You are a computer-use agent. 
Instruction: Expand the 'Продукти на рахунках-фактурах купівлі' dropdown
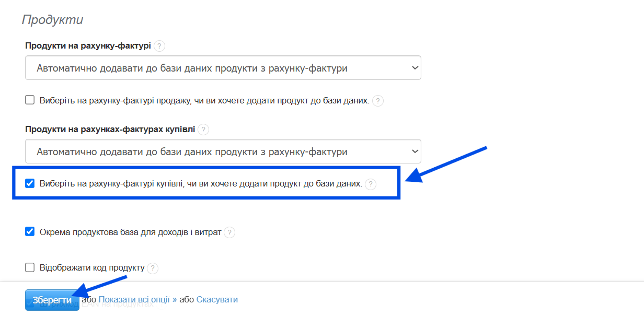[x=223, y=151]
